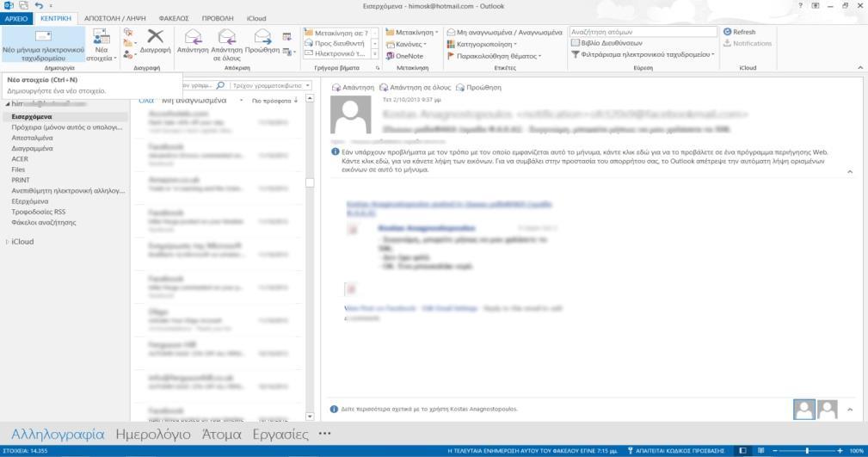Switch to the ΦΑΚΕΛΟΣ tab
868x457 pixels.
[x=174, y=18]
